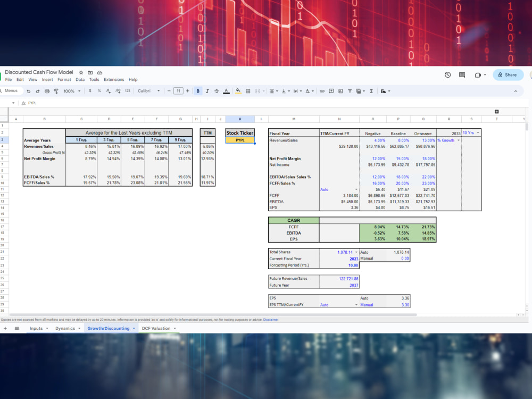This screenshot has width=532, height=399.
Task: Switch to the Inputs sheet tab
Action: pyautogui.click(x=36, y=328)
